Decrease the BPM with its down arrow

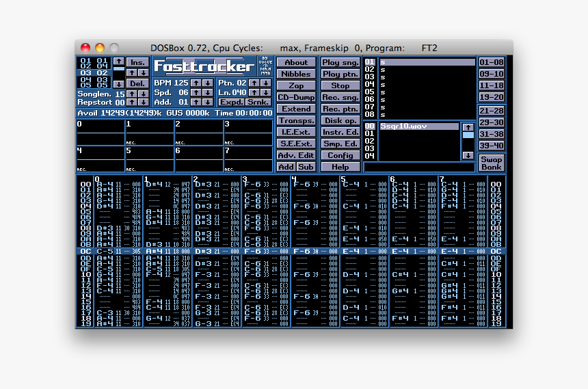208,83
